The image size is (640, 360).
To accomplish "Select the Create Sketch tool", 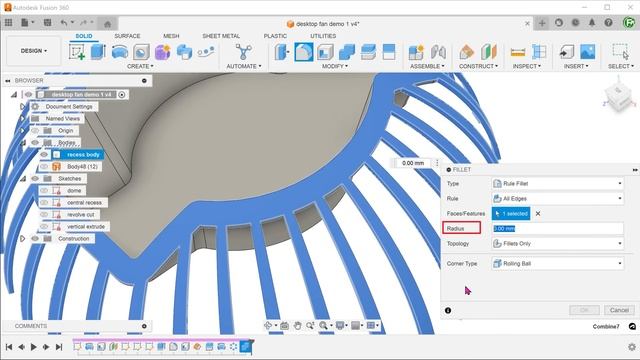I will [x=77, y=52].
